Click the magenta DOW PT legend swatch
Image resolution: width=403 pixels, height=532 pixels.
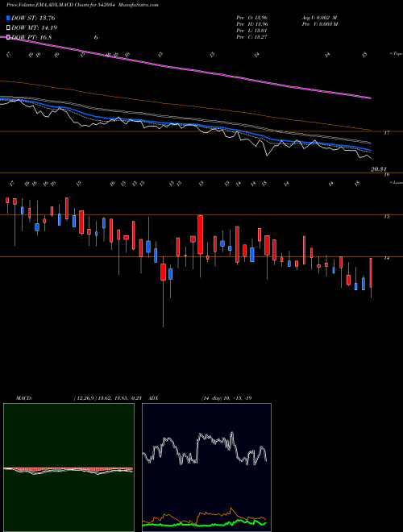[x=8, y=37]
